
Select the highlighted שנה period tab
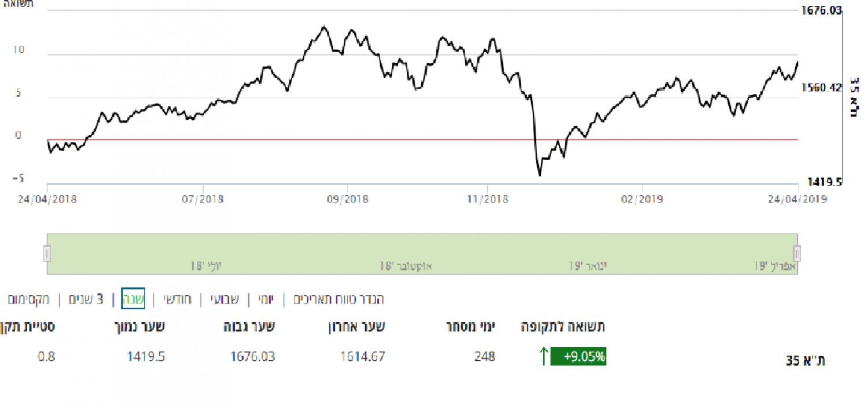coord(133,299)
